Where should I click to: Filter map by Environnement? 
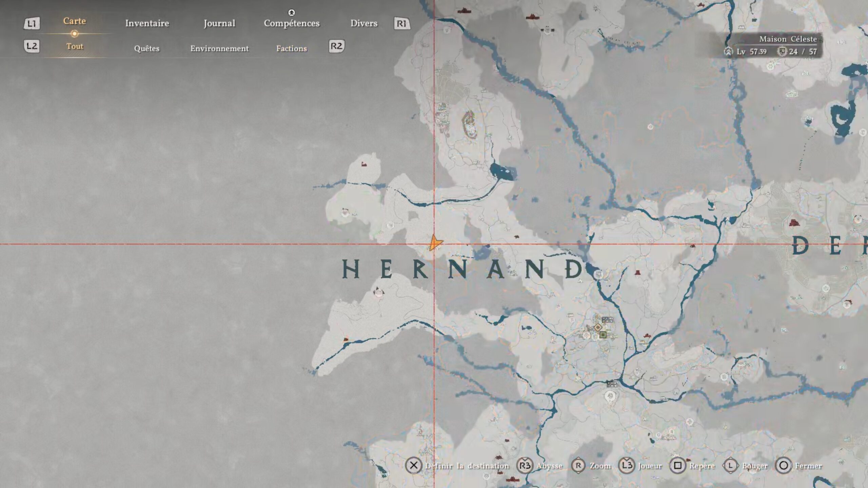pyautogui.click(x=219, y=48)
